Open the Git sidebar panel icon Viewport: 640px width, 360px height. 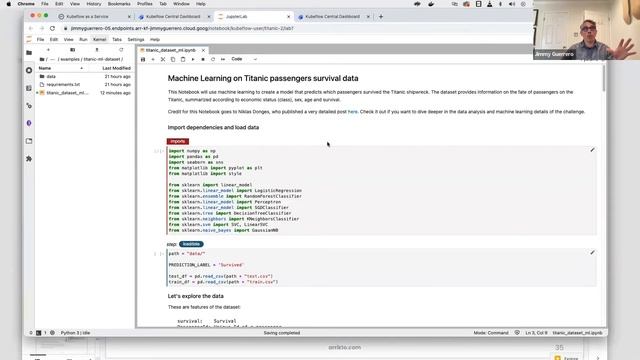(29, 106)
